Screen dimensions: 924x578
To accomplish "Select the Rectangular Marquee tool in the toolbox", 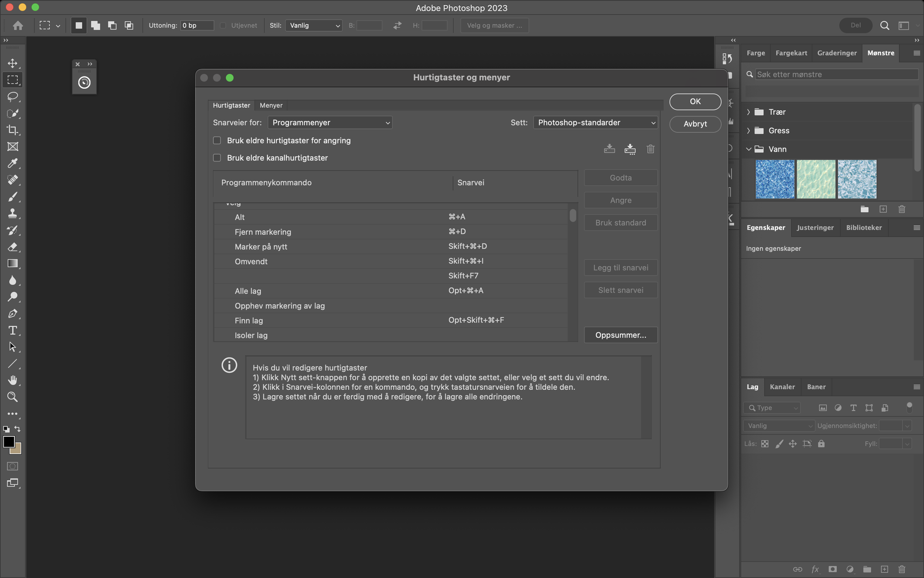I will pos(13,80).
